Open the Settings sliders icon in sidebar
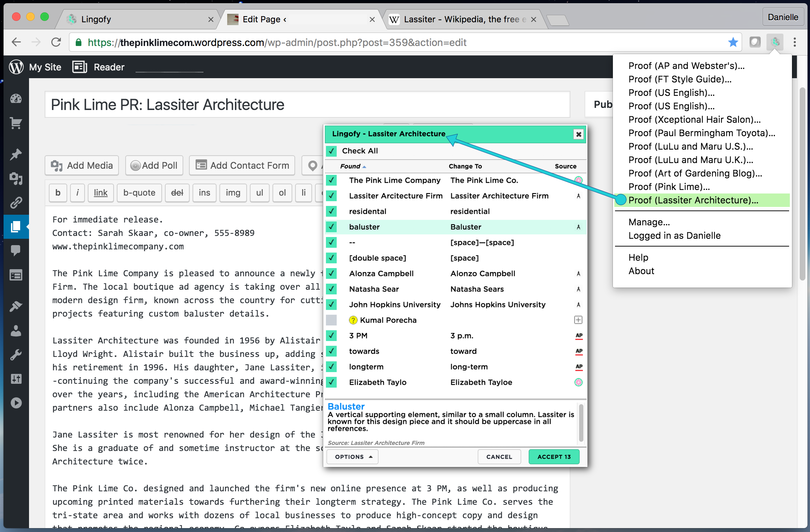This screenshot has width=810, height=532. (x=16, y=379)
